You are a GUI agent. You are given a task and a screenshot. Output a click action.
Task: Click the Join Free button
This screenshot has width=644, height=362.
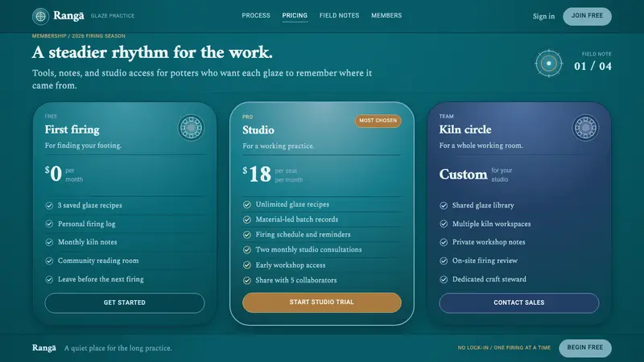tap(587, 16)
